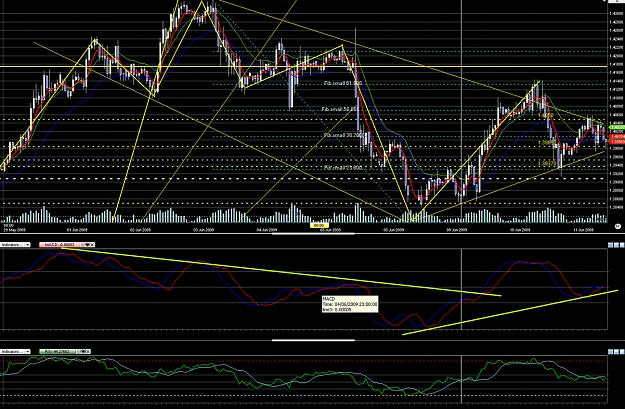Click the middle bar icon of RSI panel
This screenshot has height=409, width=625.
click(616, 352)
